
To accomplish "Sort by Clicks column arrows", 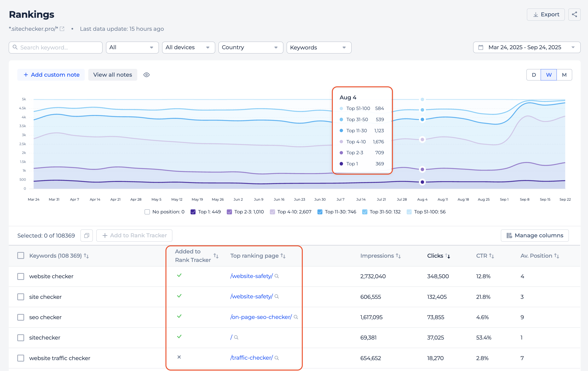I will (x=447, y=256).
